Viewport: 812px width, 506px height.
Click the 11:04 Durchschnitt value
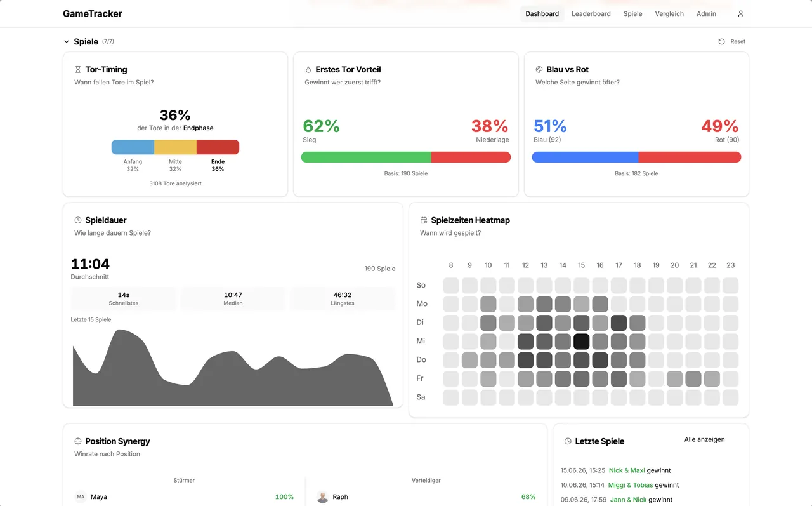click(x=90, y=263)
